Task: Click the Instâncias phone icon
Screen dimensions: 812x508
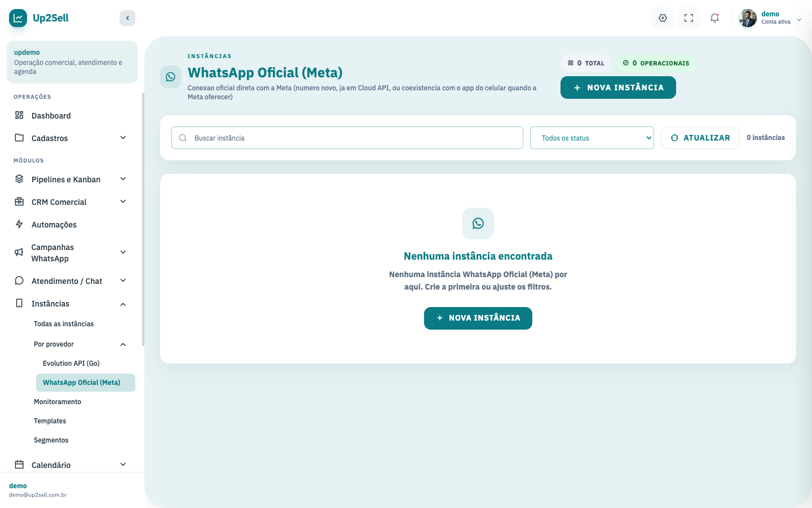Action: click(19, 303)
